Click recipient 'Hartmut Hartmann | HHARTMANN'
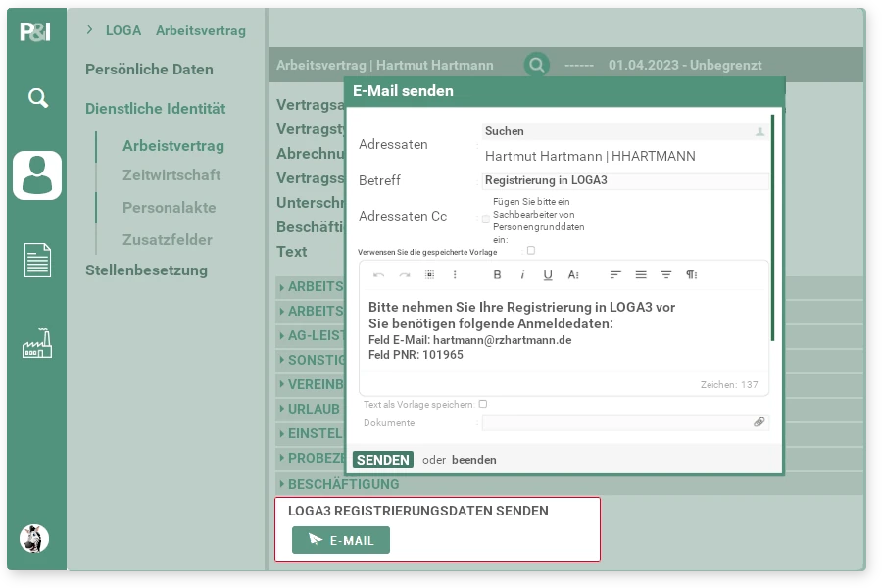The width and height of the screenshot is (882, 588). point(590,156)
